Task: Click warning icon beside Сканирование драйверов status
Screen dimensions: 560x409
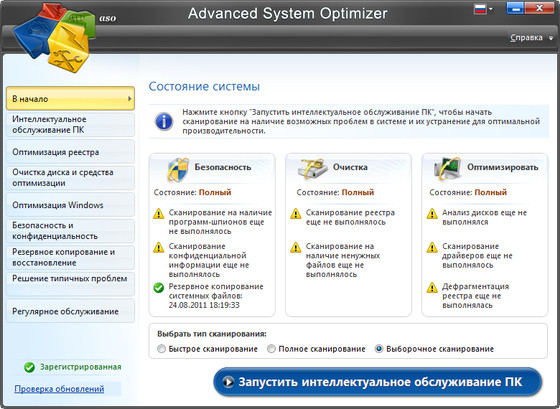Action: tap(432, 247)
